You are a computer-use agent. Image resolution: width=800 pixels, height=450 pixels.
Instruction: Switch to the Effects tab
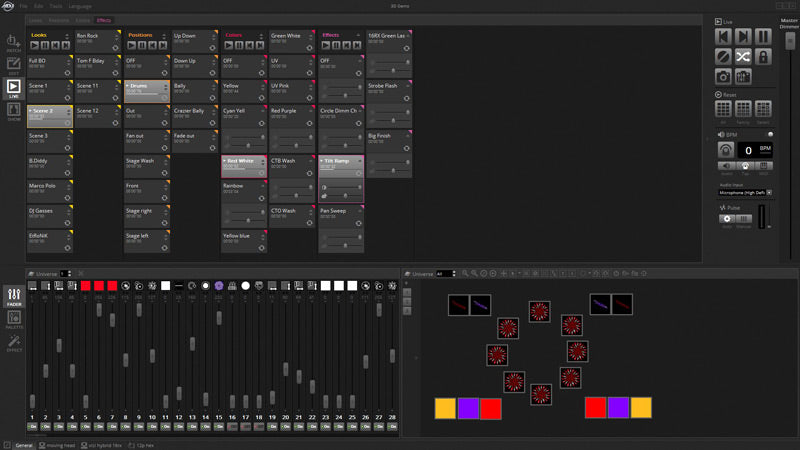tap(104, 20)
